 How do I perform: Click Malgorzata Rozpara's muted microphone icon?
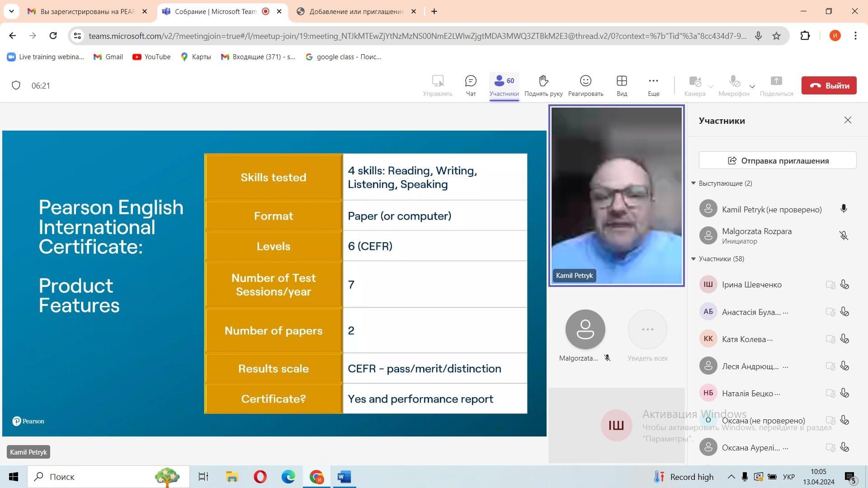844,235
